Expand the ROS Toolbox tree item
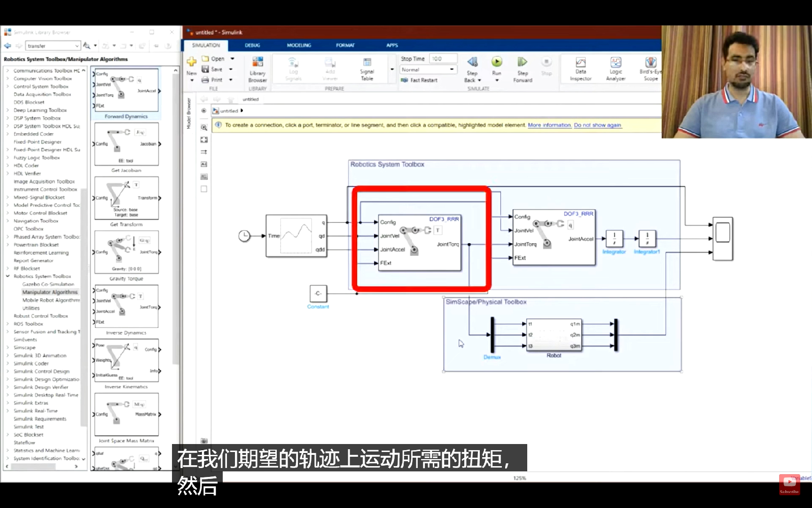The image size is (812, 508). 8,324
